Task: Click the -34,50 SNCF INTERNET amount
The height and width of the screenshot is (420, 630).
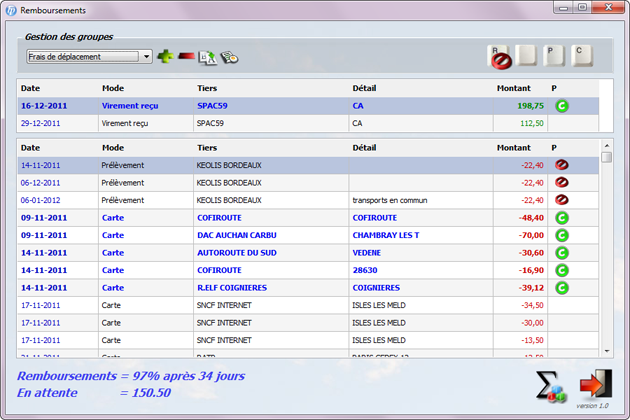Action: pyautogui.click(x=532, y=305)
